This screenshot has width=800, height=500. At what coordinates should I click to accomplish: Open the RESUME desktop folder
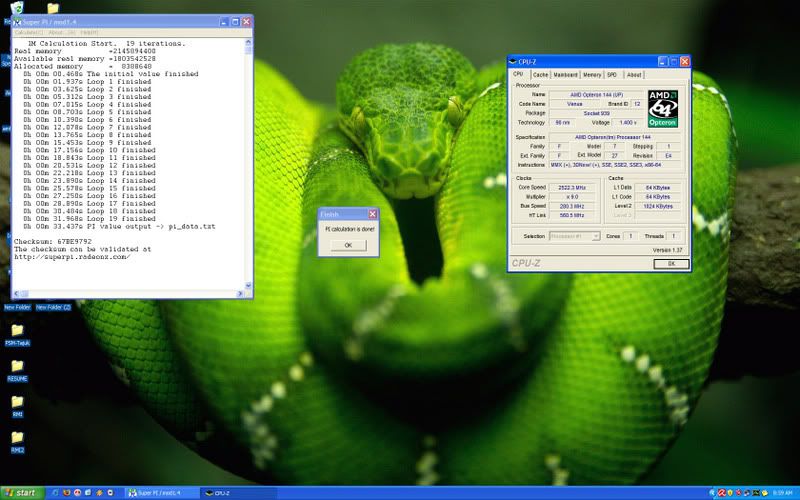(17, 366)
